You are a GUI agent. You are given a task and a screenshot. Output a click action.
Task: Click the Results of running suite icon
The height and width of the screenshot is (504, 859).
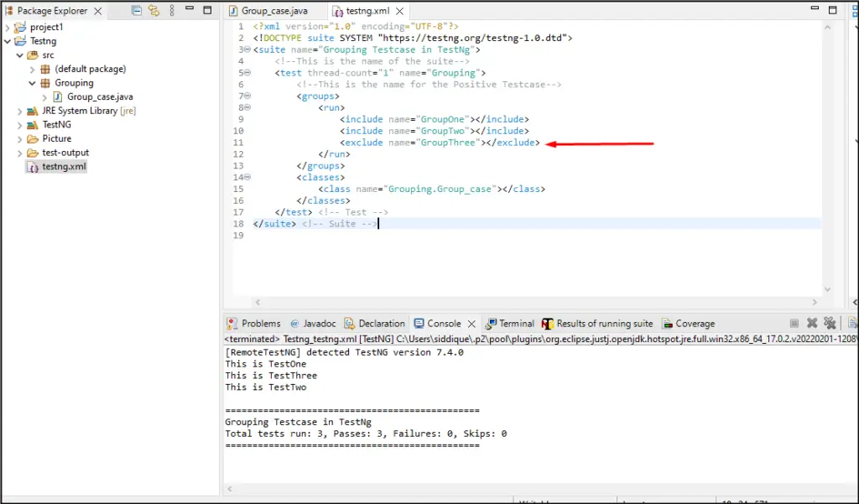point(547,324)
